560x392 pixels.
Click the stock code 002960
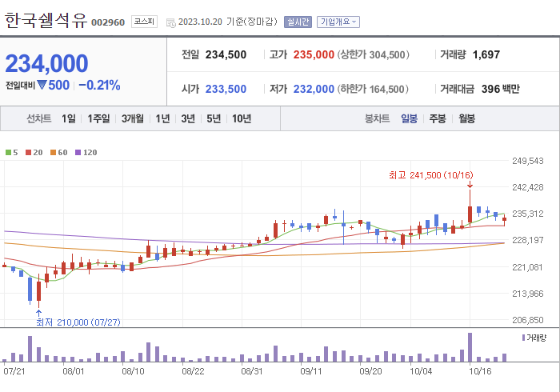click(x=108, y=22)
